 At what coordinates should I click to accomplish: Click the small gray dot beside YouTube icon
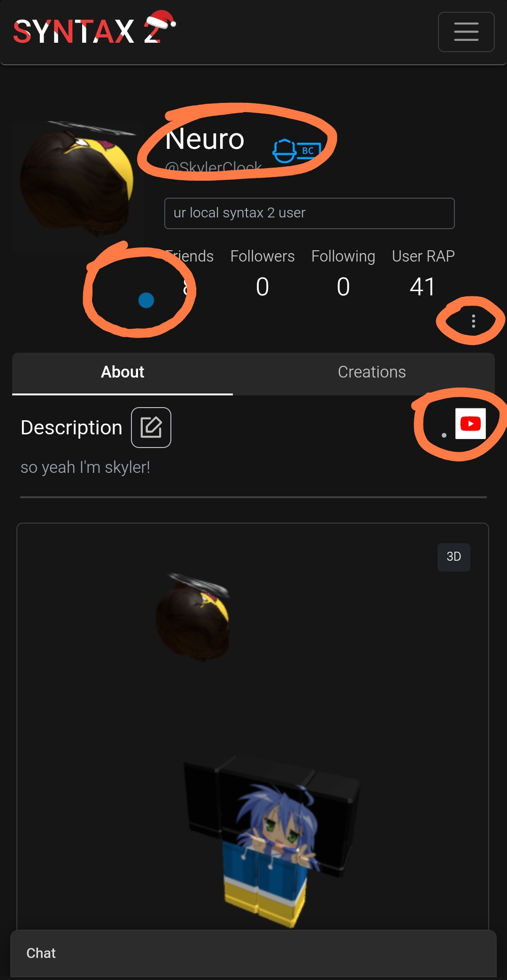[x=444, y=435]
